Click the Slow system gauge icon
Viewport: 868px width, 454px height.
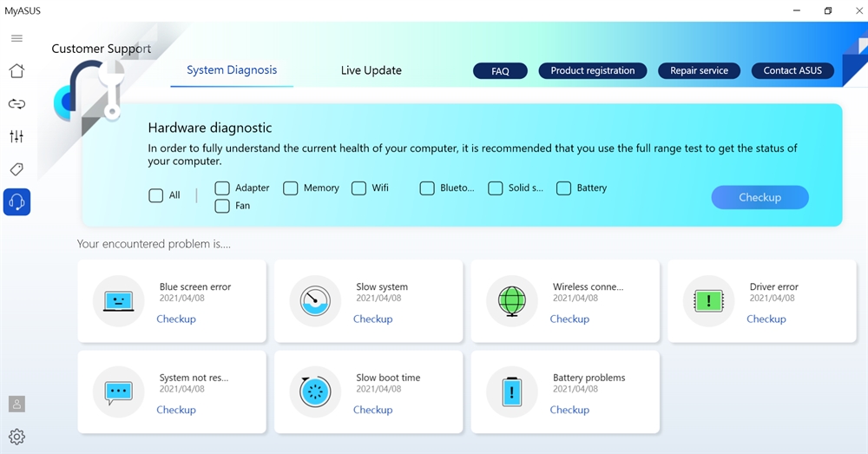[x=315, y=301]
